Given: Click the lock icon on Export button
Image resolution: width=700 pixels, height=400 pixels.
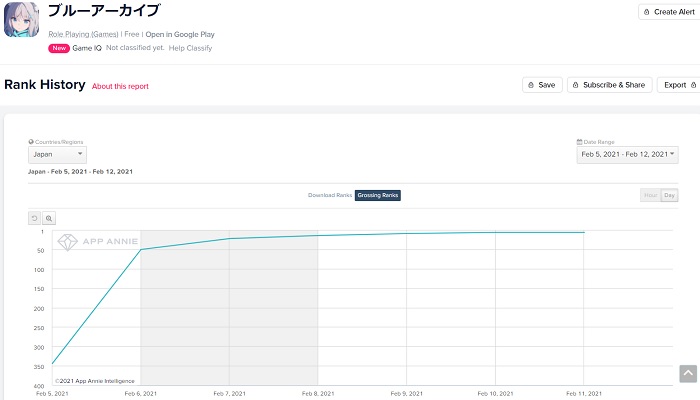Looking at the screenshot, I should [693, 85].
